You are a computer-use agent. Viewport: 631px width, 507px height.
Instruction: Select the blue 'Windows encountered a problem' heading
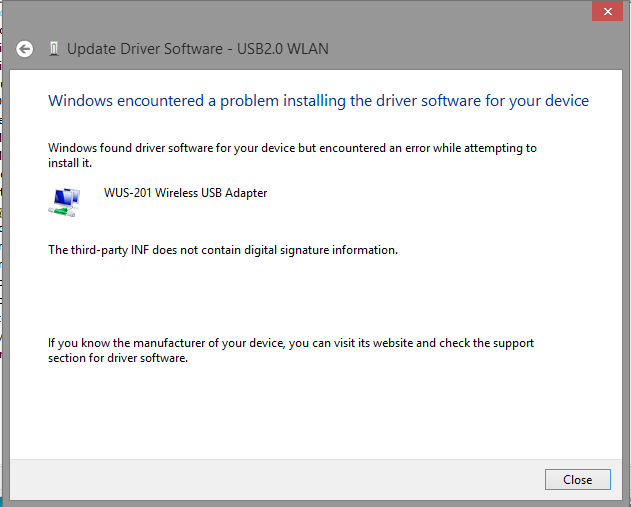[318, 101]
